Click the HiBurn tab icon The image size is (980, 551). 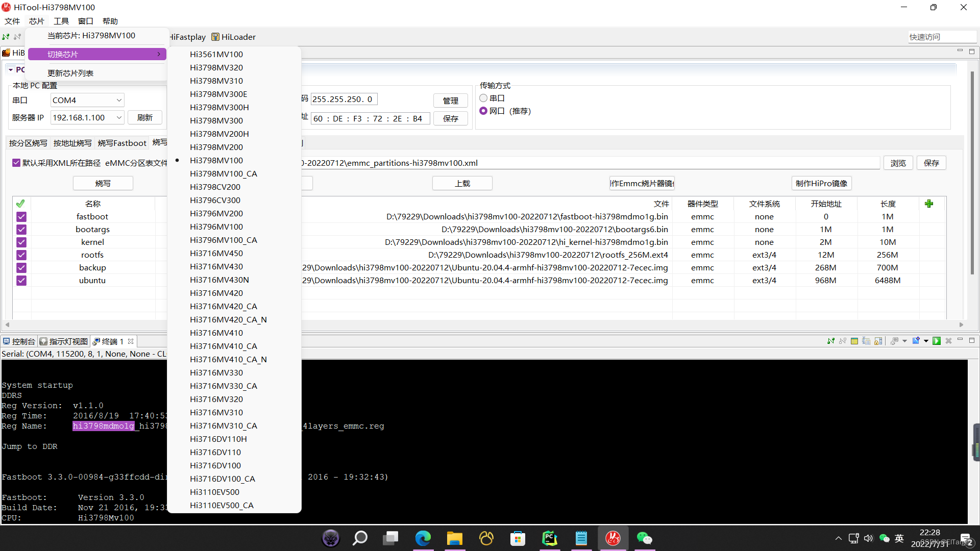(6, 53)
